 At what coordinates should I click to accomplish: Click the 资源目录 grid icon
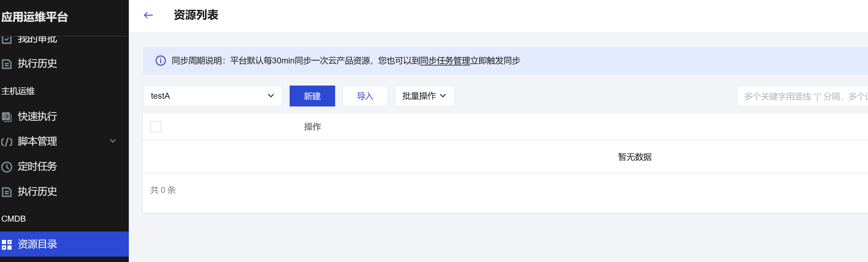coord(7,244)
